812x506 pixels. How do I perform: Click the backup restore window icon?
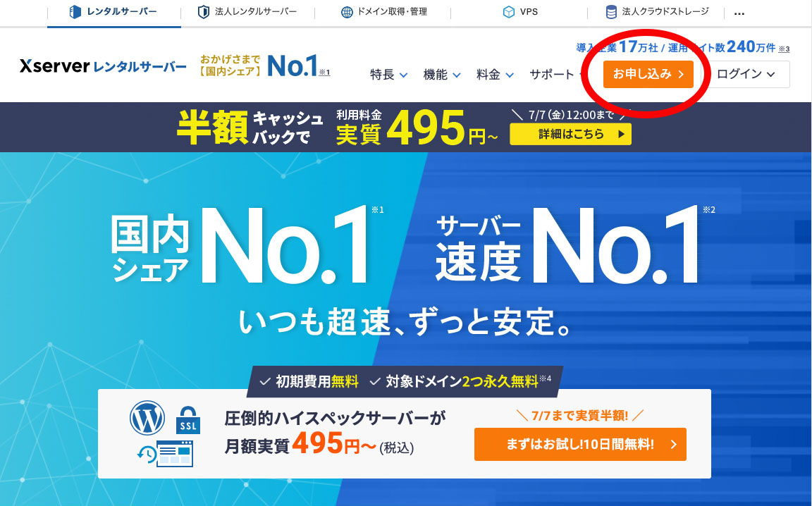click(165, 454)
